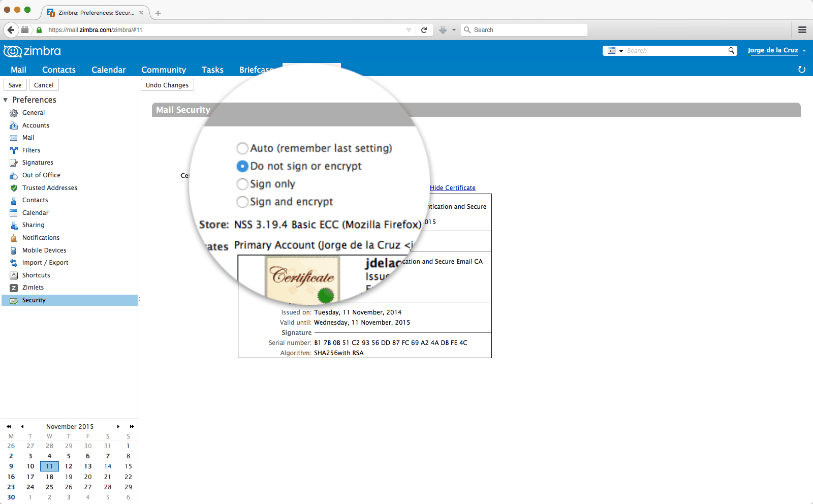
Task: Click the refresh icon below user name
Action: click(x=802, y=70)
